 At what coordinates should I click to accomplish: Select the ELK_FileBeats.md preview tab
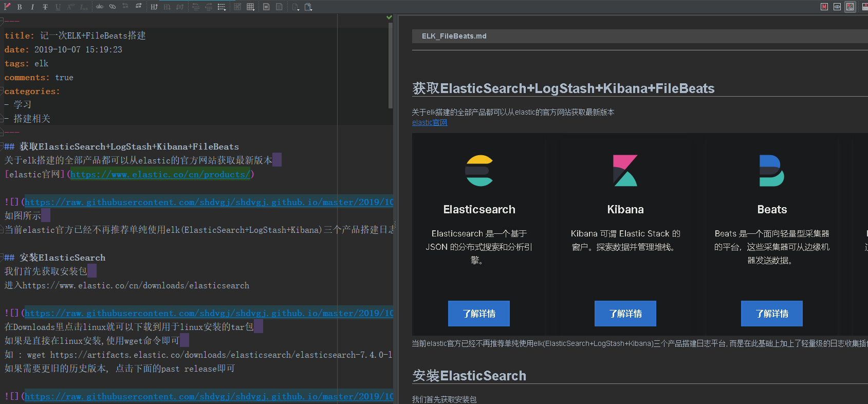pyautogui.click(x=454, y=36)
